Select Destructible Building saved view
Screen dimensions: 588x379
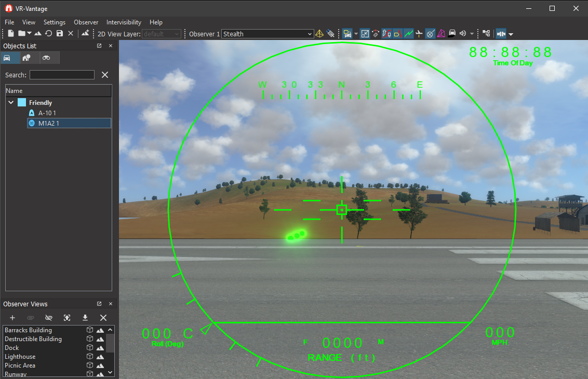pos(55,339)
